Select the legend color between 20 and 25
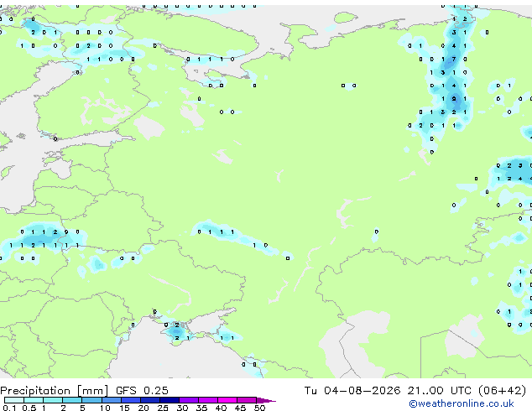Viewport: 532px width, 411px height. (150, 400)
